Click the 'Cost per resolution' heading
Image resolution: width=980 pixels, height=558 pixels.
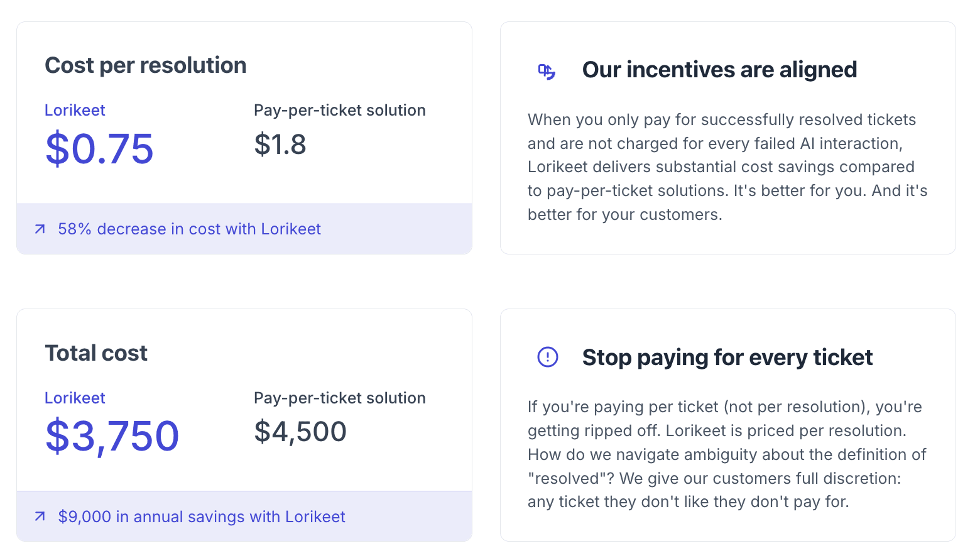point(146,65)
